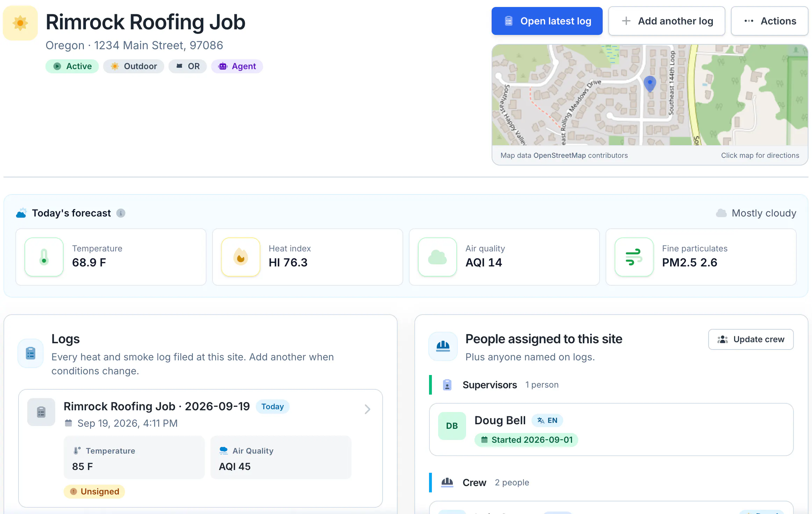
Task: Select the Active status badge
Action: coord(72,66)
